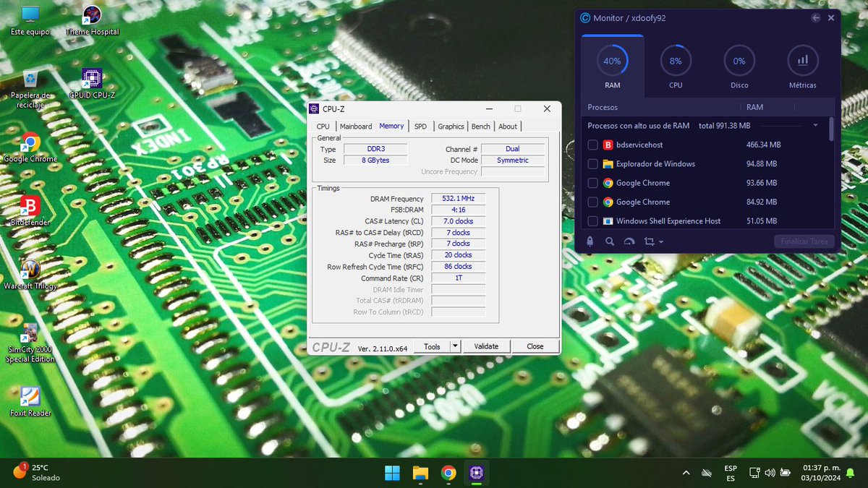Screen dimensions: 868x488
Task: Click the back arrow in Monitor title bar
Action: (x=816, y=18)
